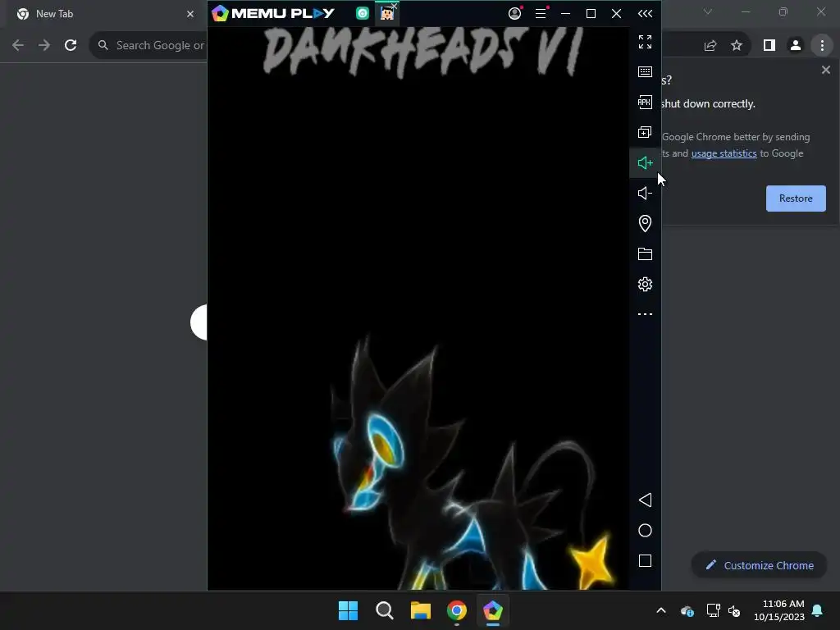840x630 pixels.
Task: Select the character avatar app tab in MEmu
Action: tap(386, 14)
